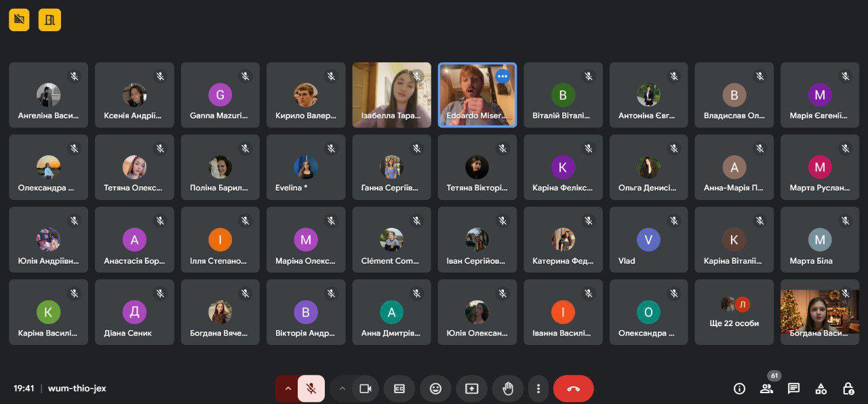Open the emoji reactions panel
The height and width of the screenshot is (404, 868).
point(435,388)
